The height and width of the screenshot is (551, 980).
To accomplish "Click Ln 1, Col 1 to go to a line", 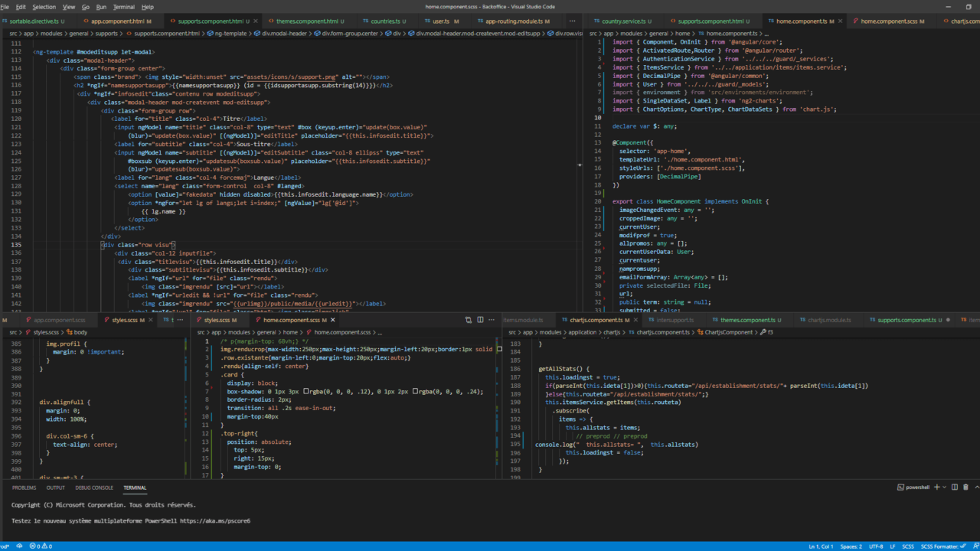I will point(821,546).
